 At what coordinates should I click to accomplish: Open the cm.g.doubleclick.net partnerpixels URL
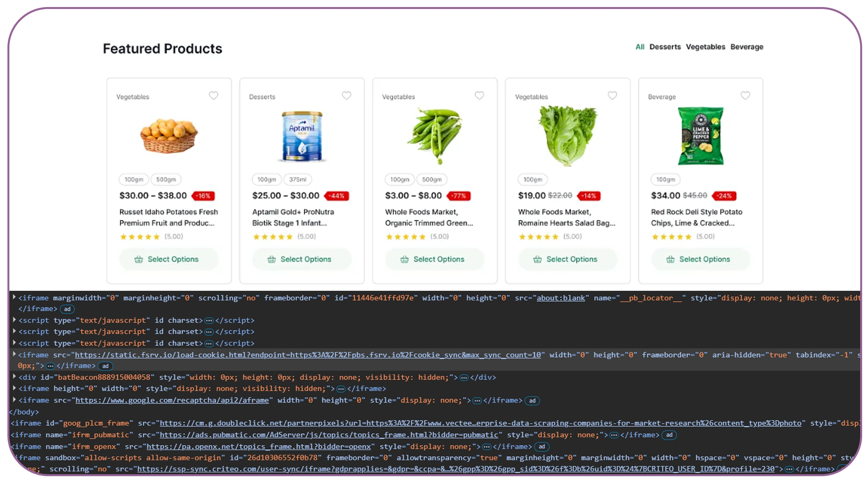click(481, 423)
